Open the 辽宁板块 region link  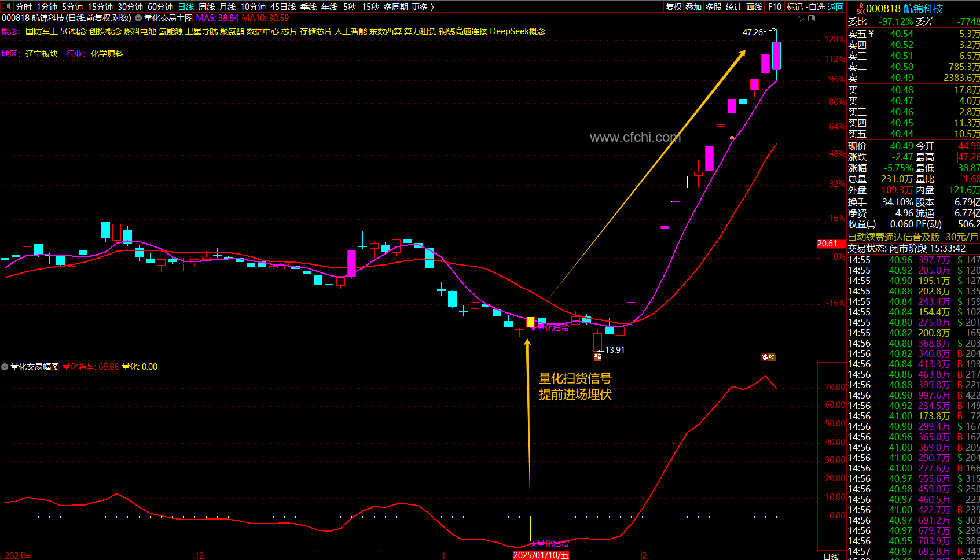point(42,54)
